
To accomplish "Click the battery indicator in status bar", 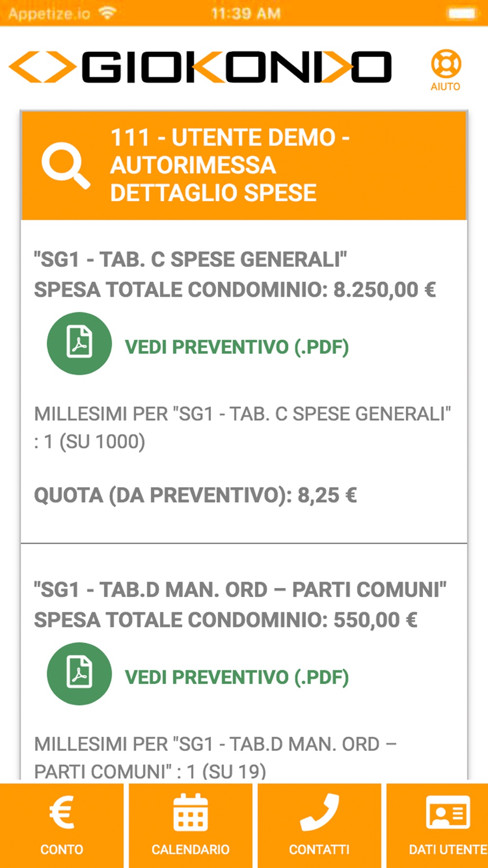I will point(461,13).
